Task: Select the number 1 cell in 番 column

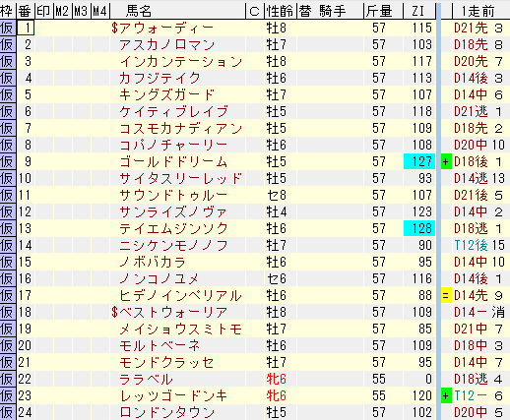Action: click(26, 28)
